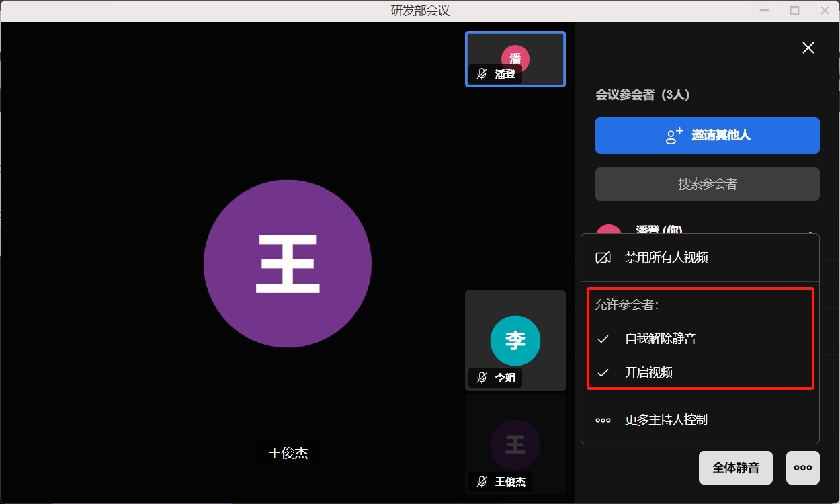This screenshot has width=840, height=504.
Task: Click muted microphone icon on 王俊杰 tile
Action: point(482,481)
